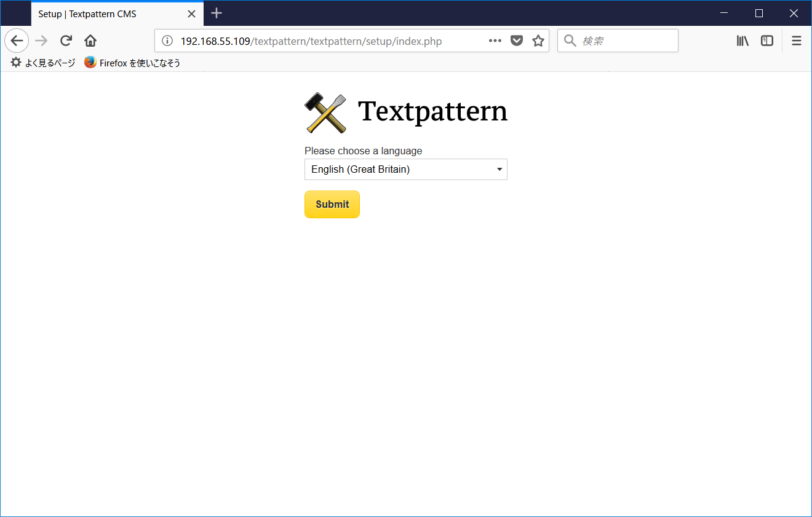Click the forward navigation arrow
The width and height of the screenshot is (812, 517).
[x=41, y=41]
